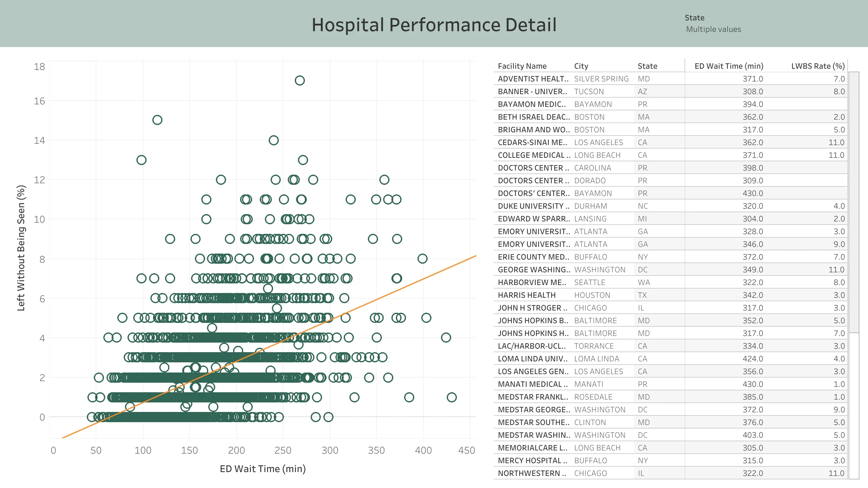Select the JOHNS HOPKINS Baltimore row
The image size is (868, 488).
pyautogui.click(x=573, y=320)
